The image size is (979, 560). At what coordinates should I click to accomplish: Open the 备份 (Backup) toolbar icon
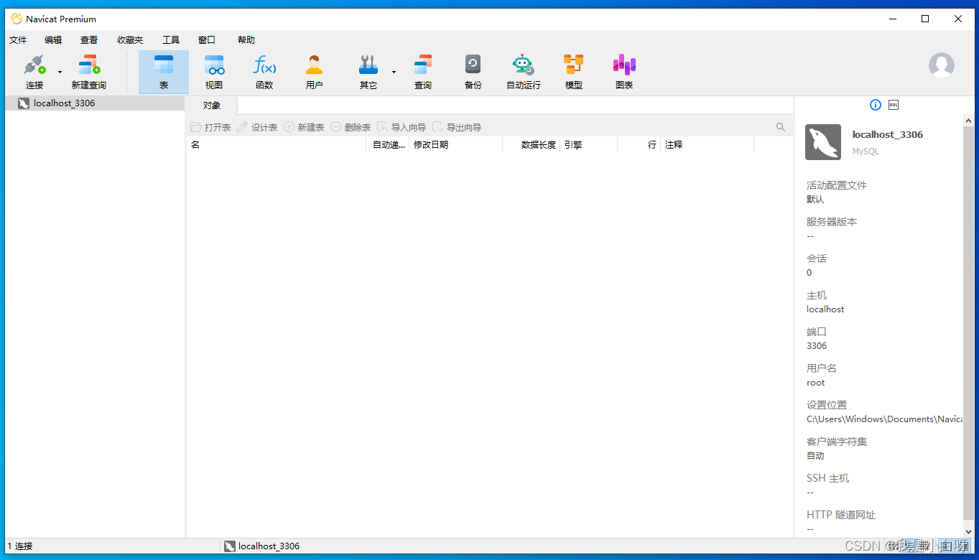[x=473, y=72]
